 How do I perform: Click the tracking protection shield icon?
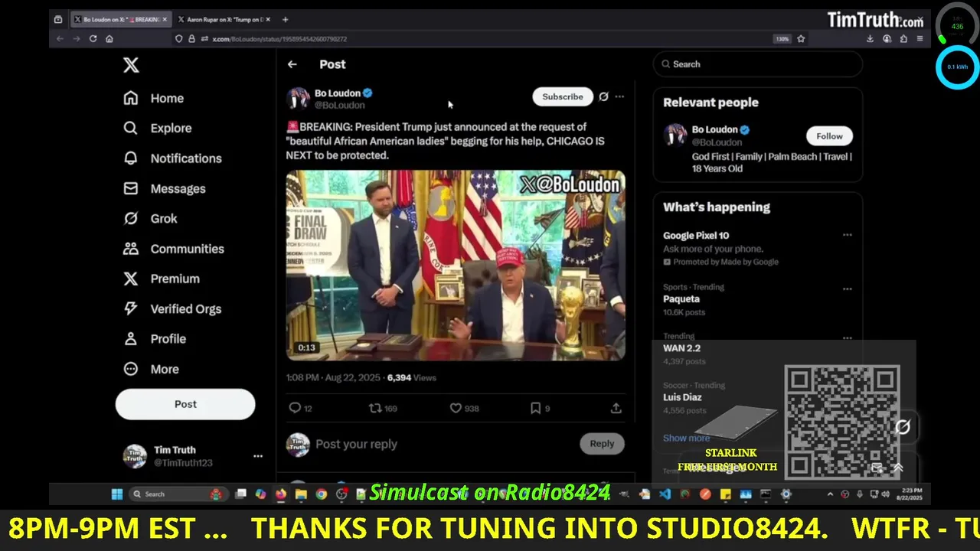[179, 38]
